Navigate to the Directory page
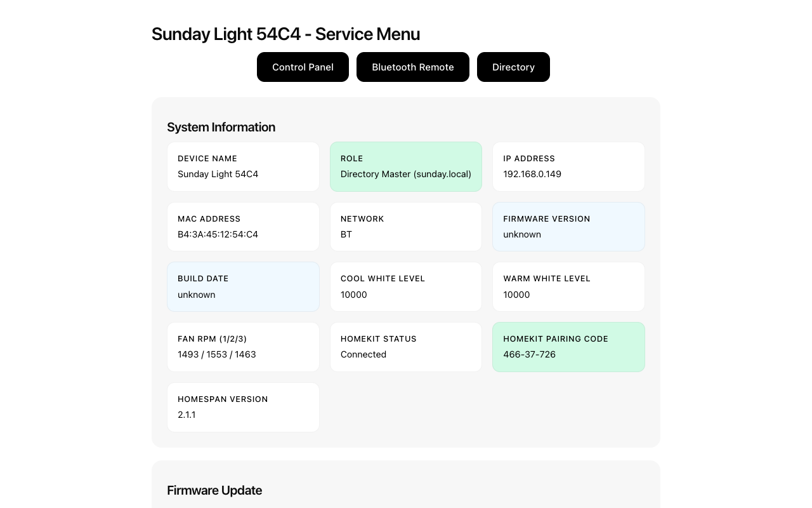The width and height of the screenshot is (812, 508). pyautogui.click(x=513, y=67)
